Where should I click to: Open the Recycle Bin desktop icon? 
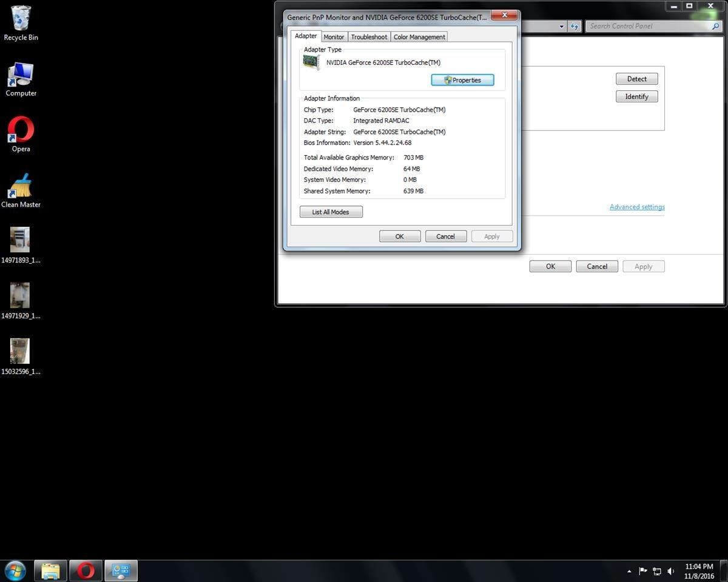(x=21, y=24)
